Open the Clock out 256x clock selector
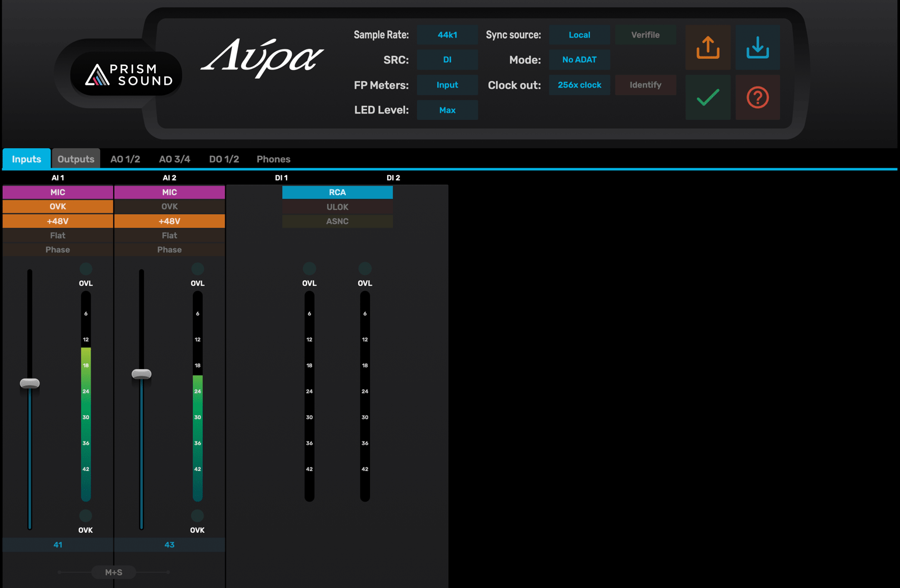Screen dimensions: 900x588 (x=579, y=85)
